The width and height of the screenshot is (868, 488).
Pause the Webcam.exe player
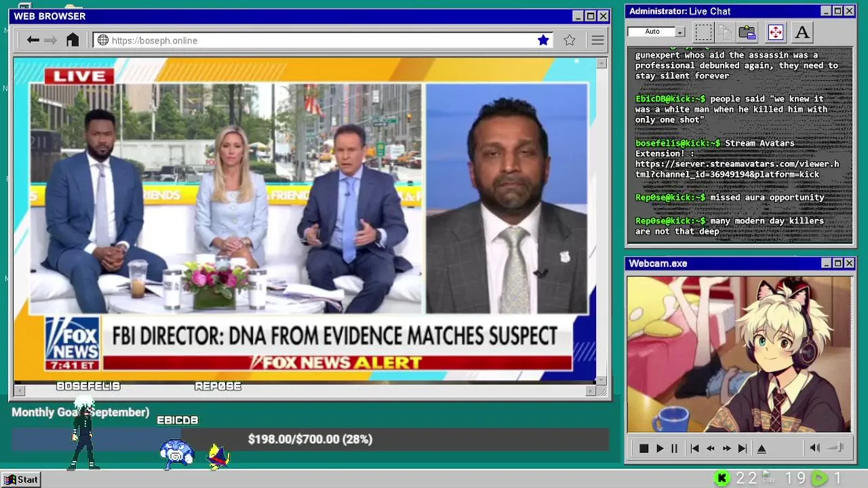tap(674, 448)
